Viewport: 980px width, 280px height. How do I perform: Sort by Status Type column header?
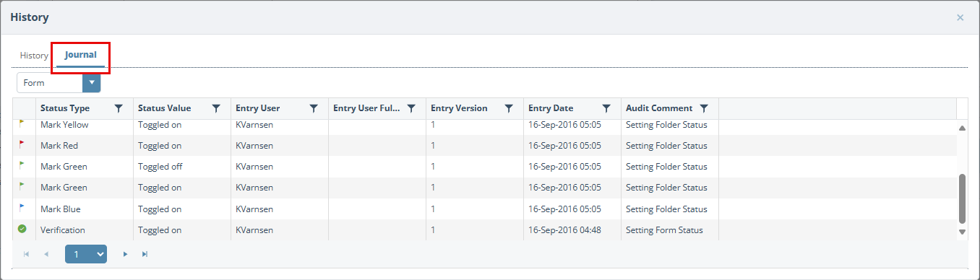(65, 108)
